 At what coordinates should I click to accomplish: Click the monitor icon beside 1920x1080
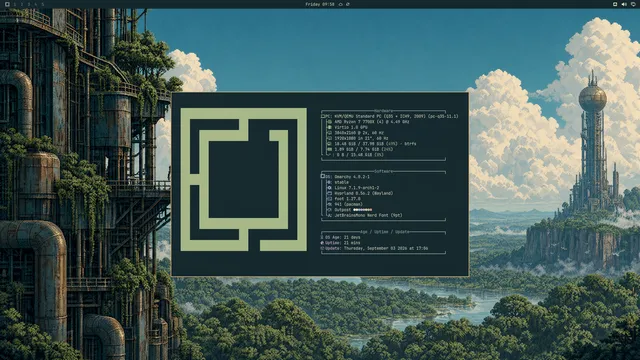[x=329, y=138]
